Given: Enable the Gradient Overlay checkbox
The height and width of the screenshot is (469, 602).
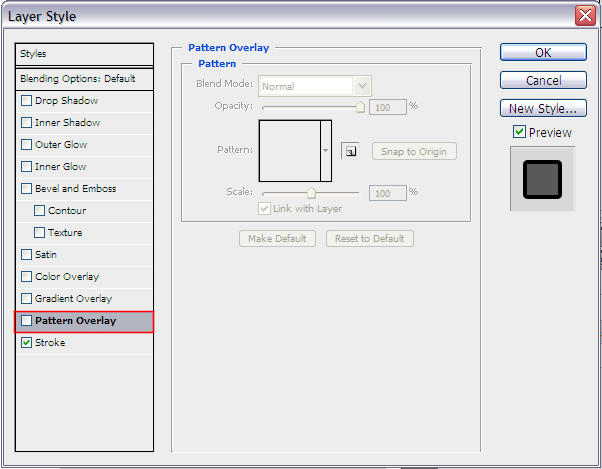Looking at the screenshot, I should pos(26,299).
